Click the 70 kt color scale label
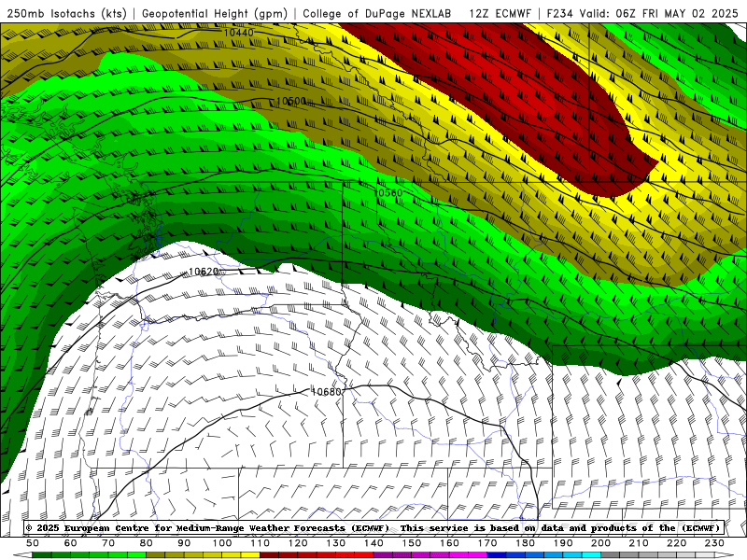The height and width of the screenshot is (560, 747). click(108, 543)
